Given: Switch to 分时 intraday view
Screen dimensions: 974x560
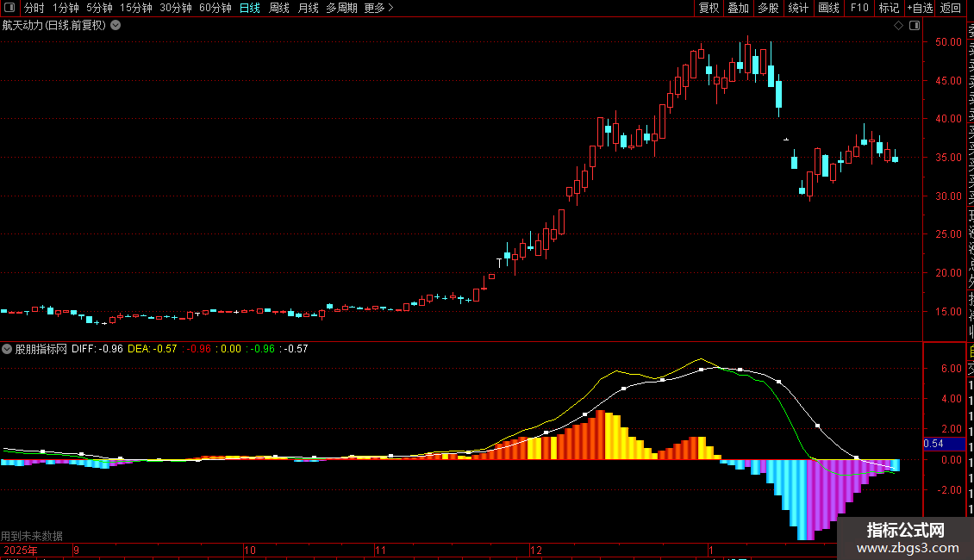Looking at the screenshot, I should pos(34,8).
